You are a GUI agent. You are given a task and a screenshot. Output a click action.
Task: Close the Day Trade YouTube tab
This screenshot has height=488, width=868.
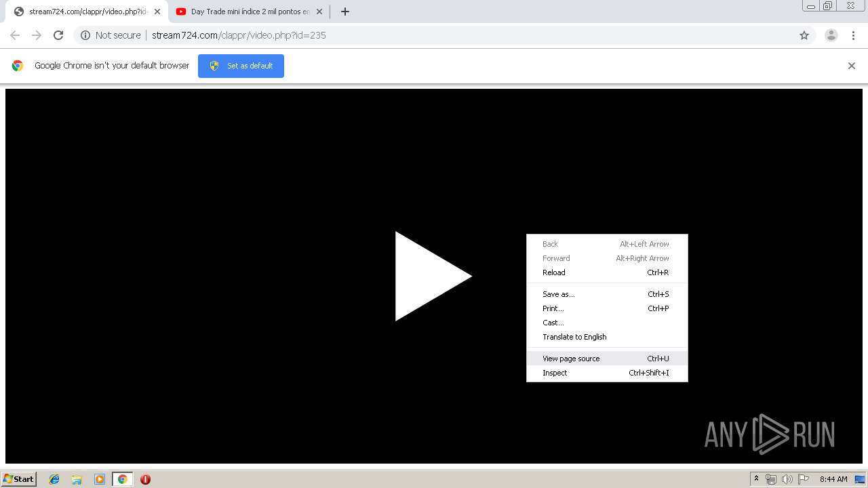[x=319, y=12]
